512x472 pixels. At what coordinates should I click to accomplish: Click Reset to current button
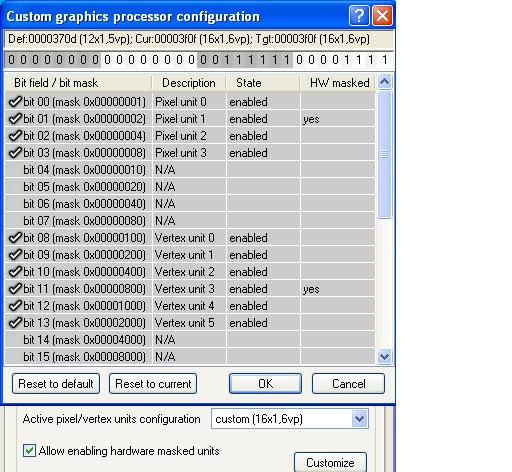click(153, 384)
